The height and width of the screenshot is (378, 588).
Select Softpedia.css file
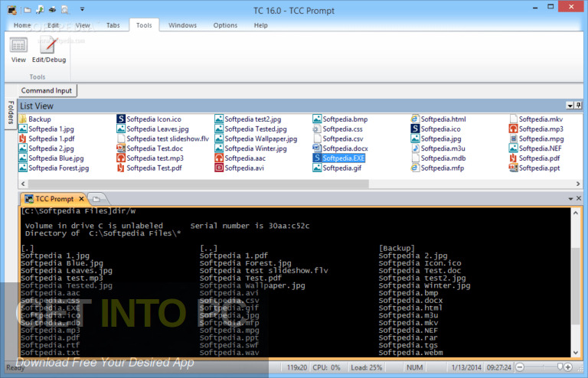pyautogui.click(x=338, y=129)
